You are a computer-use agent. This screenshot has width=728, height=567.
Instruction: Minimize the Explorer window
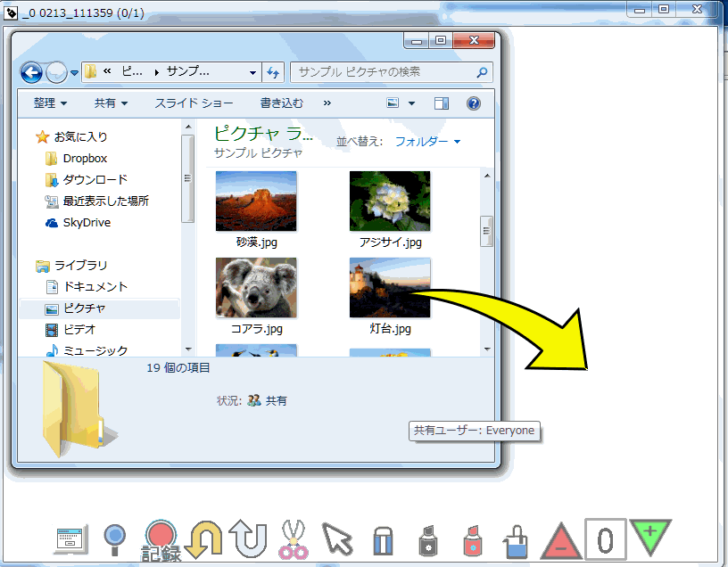pos(417,41)
